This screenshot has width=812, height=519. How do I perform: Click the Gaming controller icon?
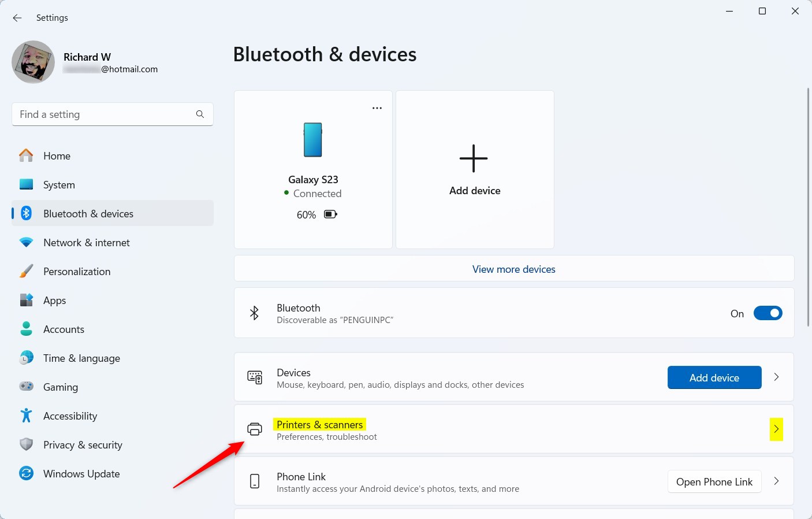pos(27,386)
